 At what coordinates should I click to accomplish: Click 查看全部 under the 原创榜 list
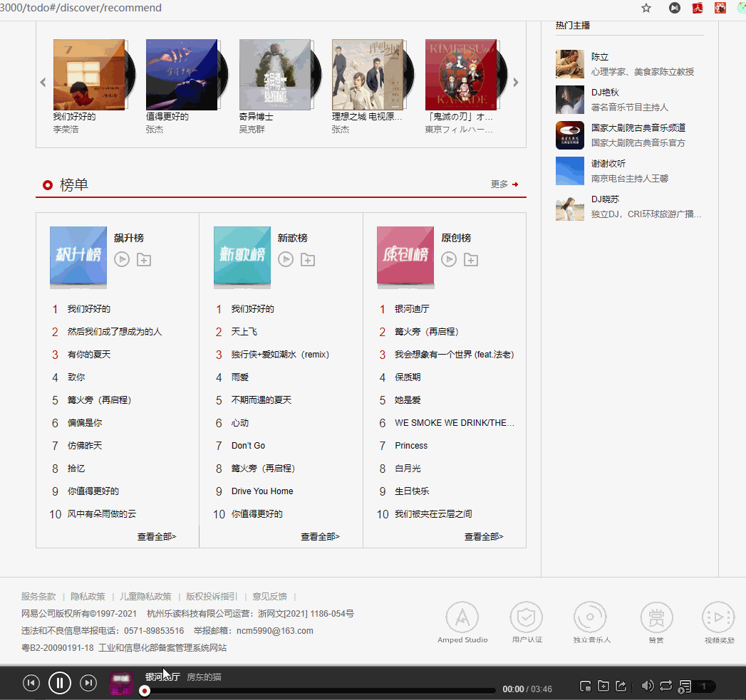click(x=483, y=536)
